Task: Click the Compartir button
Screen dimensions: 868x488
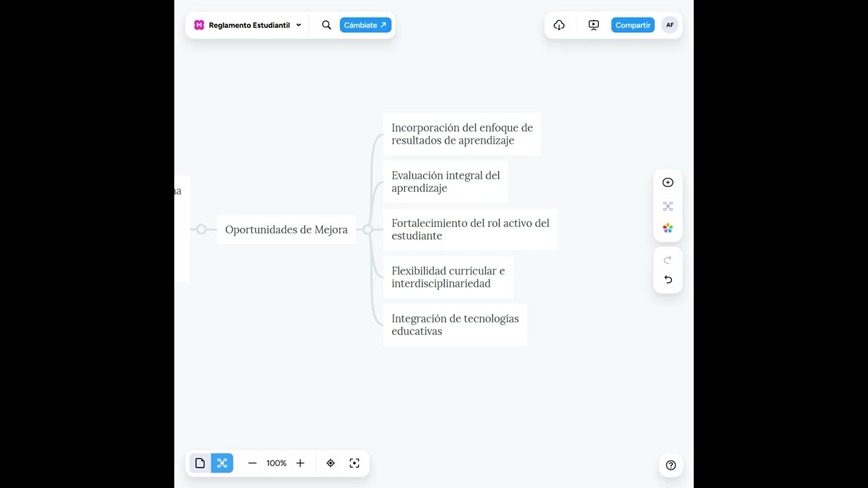Action: [633, 25]
